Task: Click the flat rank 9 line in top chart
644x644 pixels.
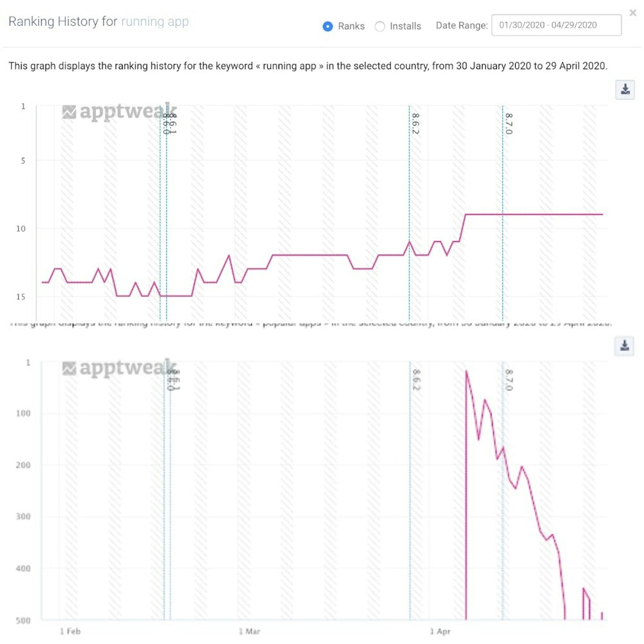Action: coord(537,214)
